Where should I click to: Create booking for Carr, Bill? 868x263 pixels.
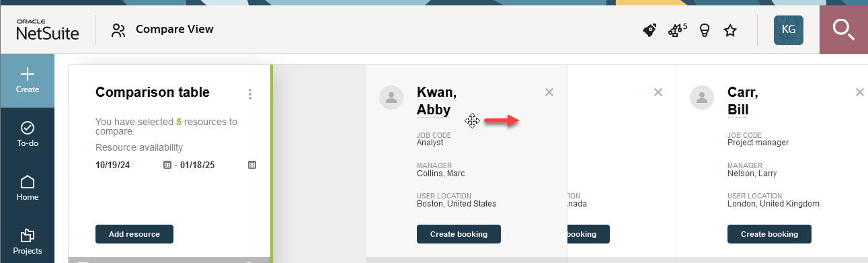[x=769, y=234]
